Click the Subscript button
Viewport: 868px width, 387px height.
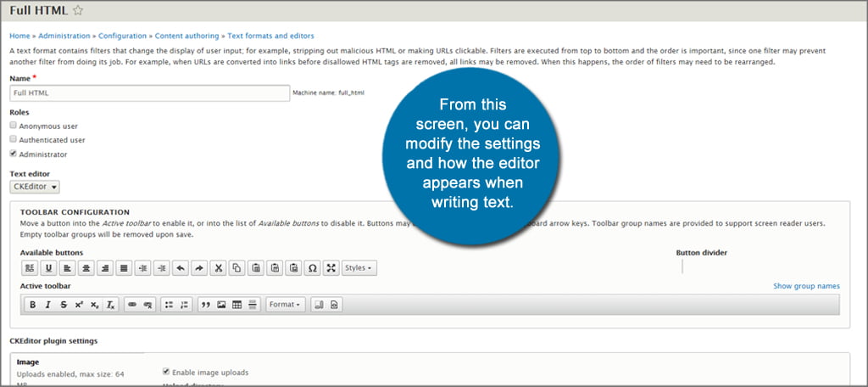click(x=95, y=305)
